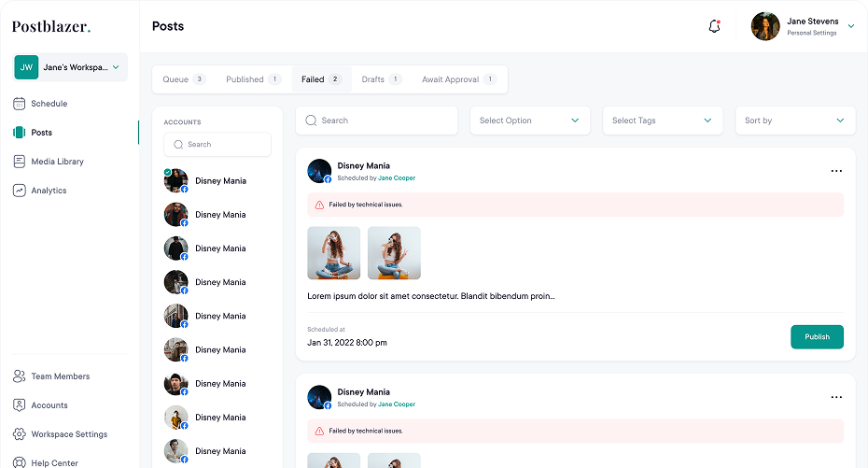Click the Analytics chart icon
This screenshot has width=868, height=468.
[20, 191]
